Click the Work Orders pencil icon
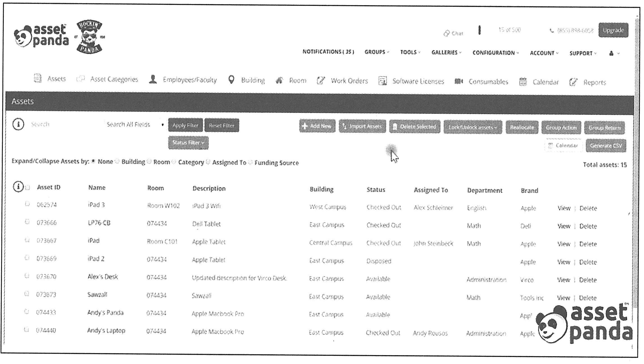Image resolution: width=644 pixels, height=364 pixels. (x=320, y=81)
